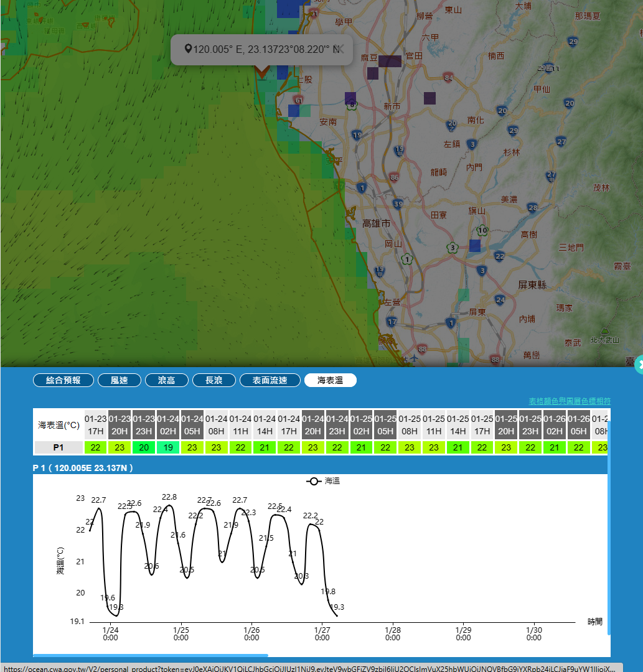Select the 海表溫 tab
643x672 pixels.
point(330,380)
